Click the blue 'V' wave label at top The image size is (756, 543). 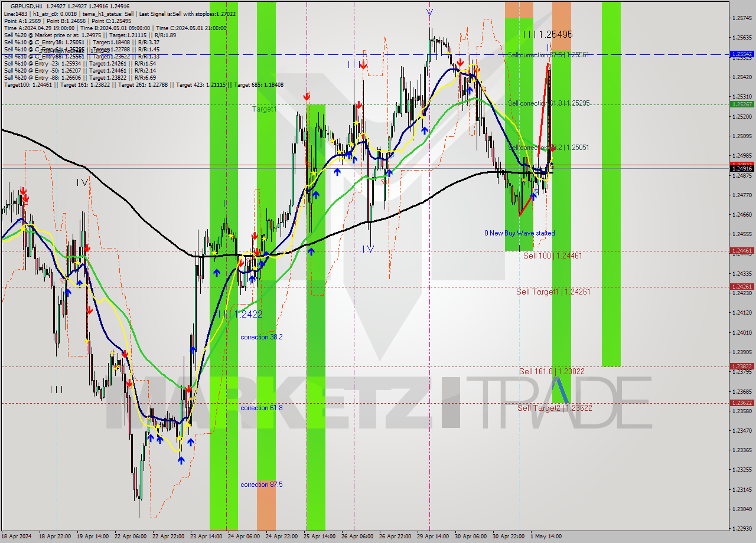pos(429,12)
